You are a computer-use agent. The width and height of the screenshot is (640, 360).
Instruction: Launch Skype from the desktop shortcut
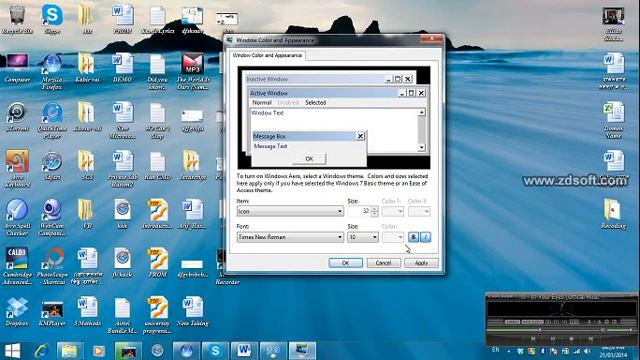point(52,19)
